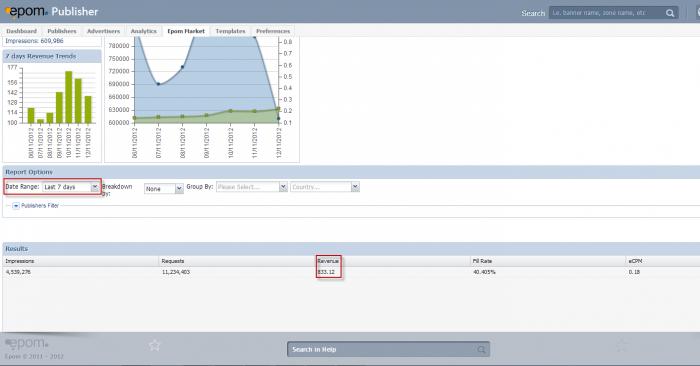700x366 pixels.
Task: Open the Analytics tab
Action: click(x=143, y=31)
